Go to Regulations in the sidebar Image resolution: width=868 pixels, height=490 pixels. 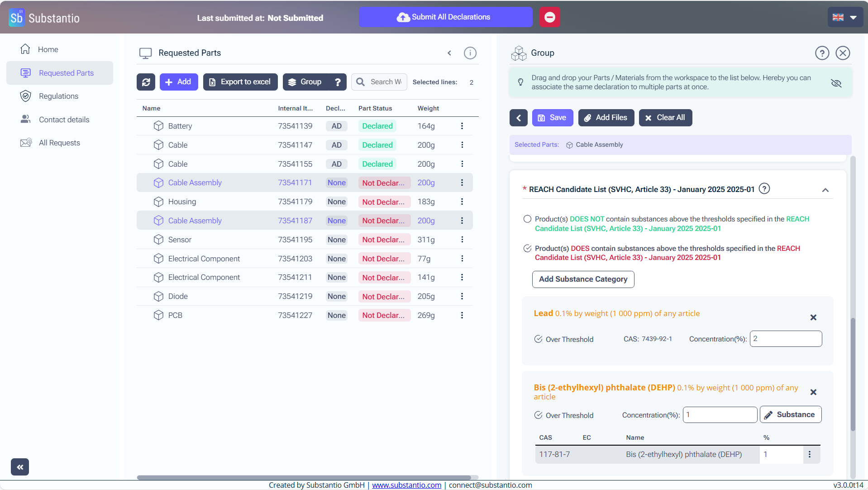[58, 96]
